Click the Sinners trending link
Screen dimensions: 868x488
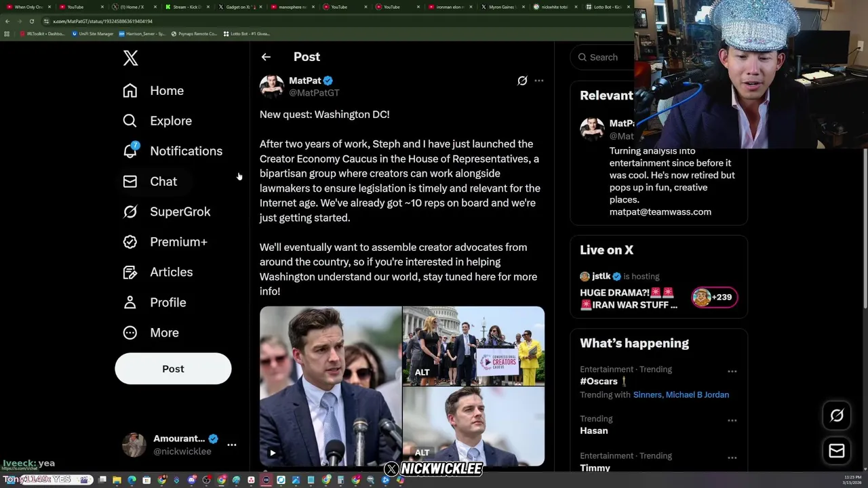click(x=647, y=394)
